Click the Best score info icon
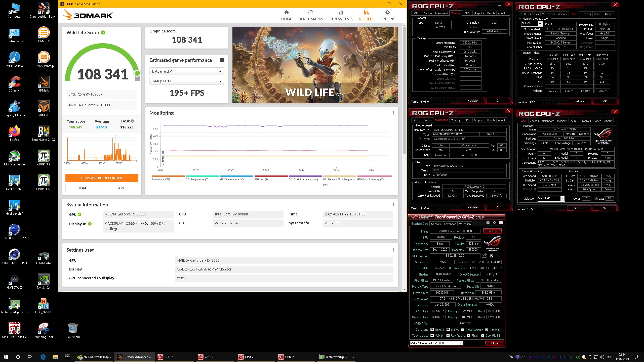This screenshot has height=362, width=644. click(x=132, y=121)
